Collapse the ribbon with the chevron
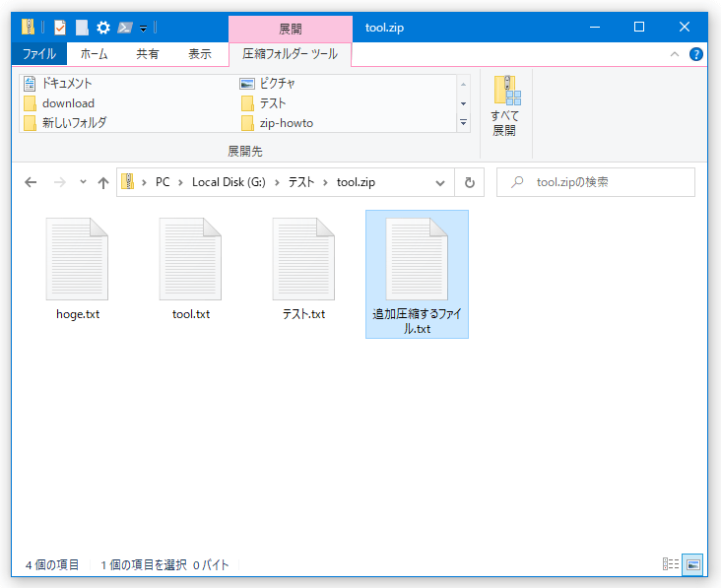The height and width of the screenshot is (588, 721). click(x=675, y=54)
